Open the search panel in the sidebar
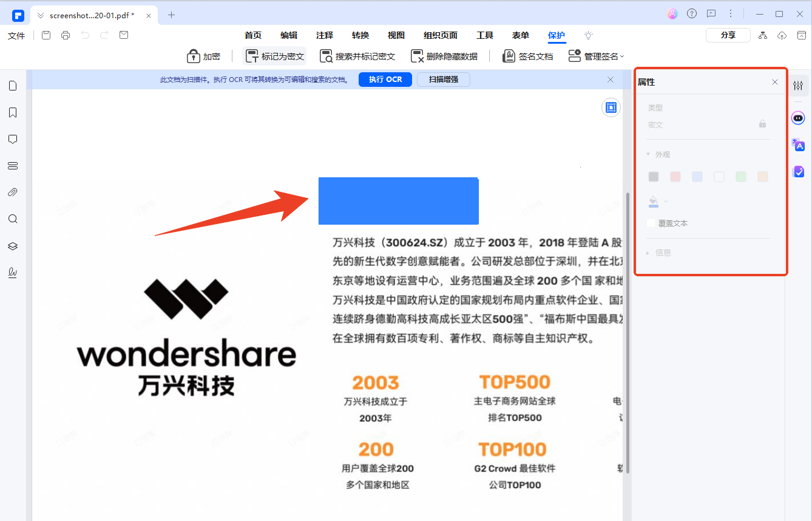Screen dimensions: 812x521 click(x=12, y=219)
